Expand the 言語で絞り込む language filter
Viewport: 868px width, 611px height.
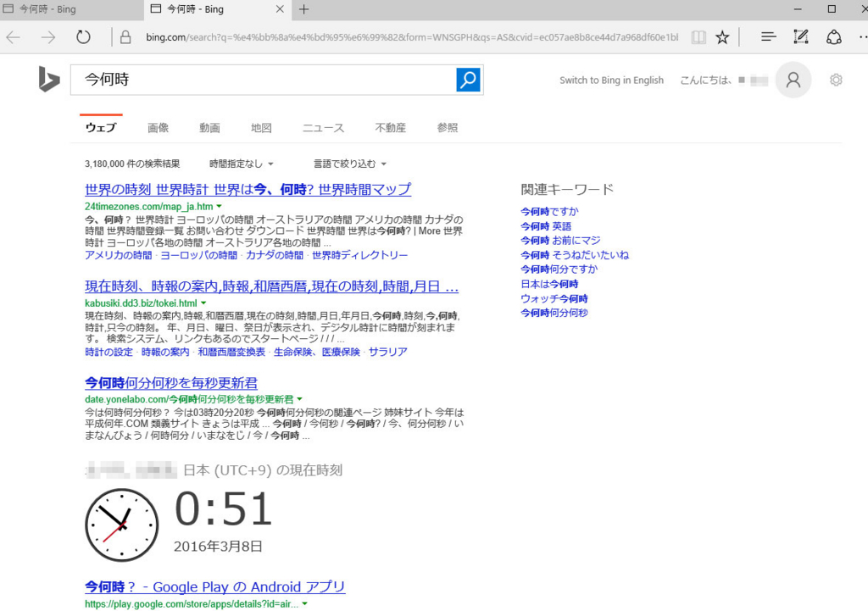[x=350, y=164]
